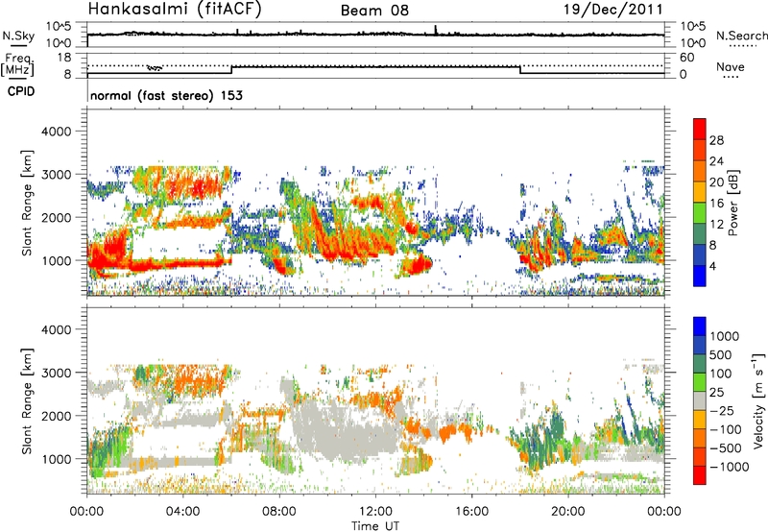Click 'Slant Range [km]' label of power panel

coord(27,203)
